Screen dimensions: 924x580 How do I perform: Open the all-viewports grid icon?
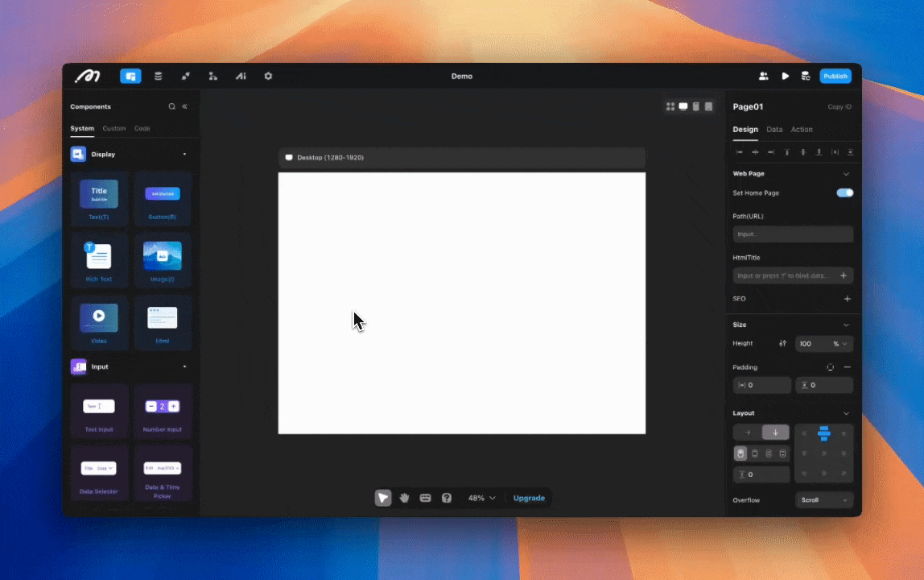point(670,107)
